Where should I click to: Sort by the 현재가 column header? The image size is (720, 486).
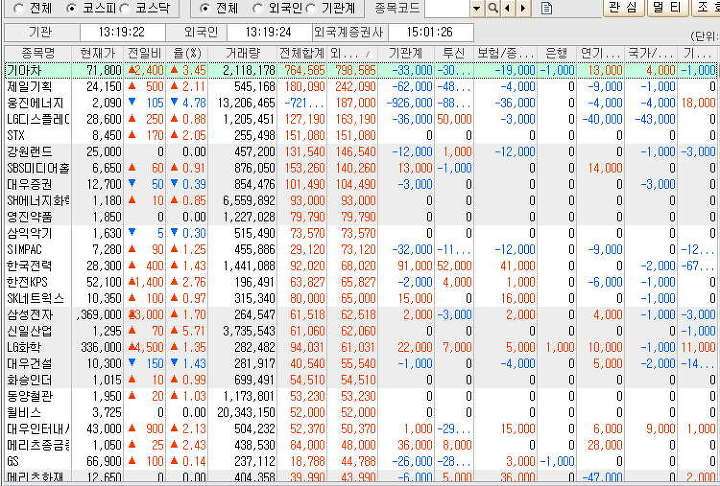point(97,53)
